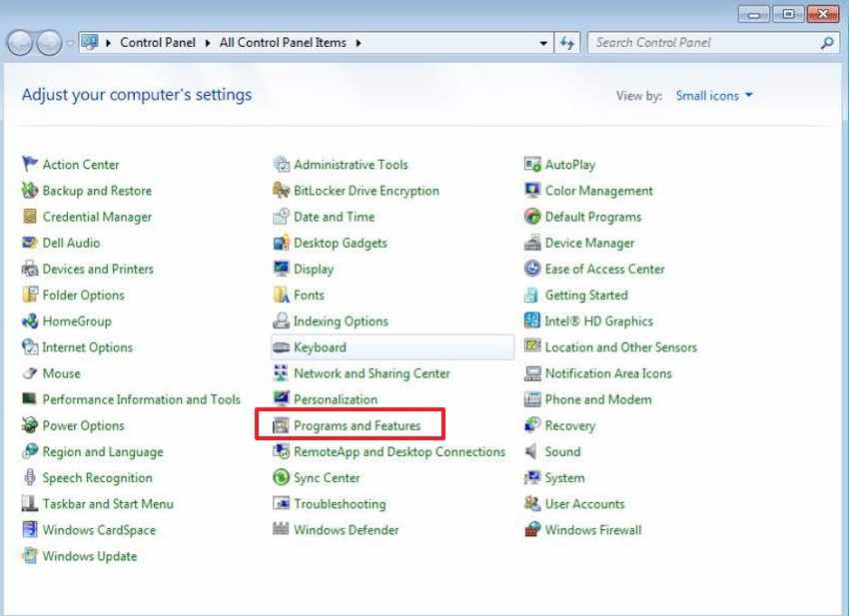Screen dimensions: 849x616
Task: Open Default Programs link
Action: (593, 217)
